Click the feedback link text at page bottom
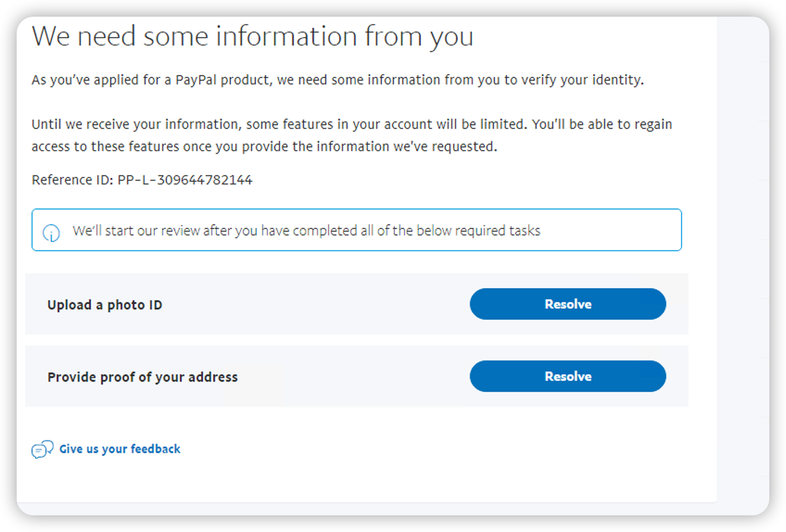 click(x=119, y=449)
